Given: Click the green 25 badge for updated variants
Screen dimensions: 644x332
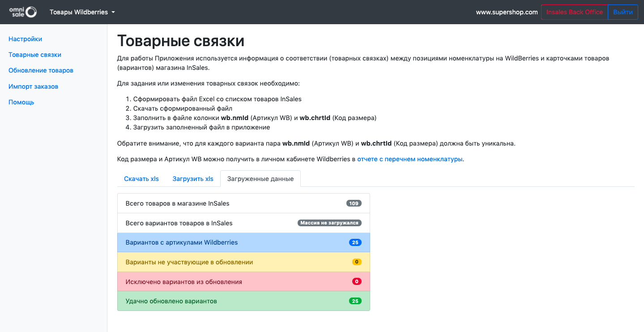Looking at the screenshot, I should 355,301.
